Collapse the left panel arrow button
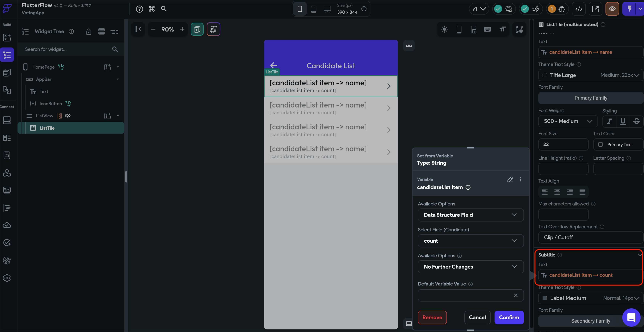Screen dimensions: 644x332 pos(138,29)
